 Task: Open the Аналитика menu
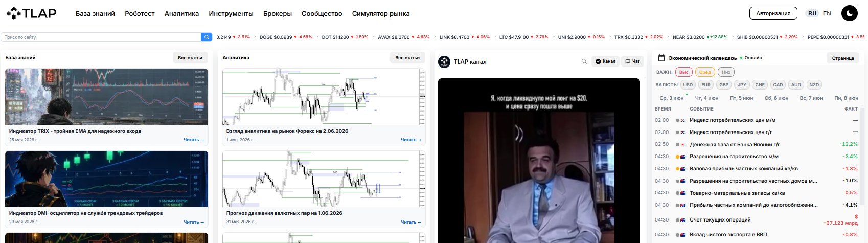(181, 14)
